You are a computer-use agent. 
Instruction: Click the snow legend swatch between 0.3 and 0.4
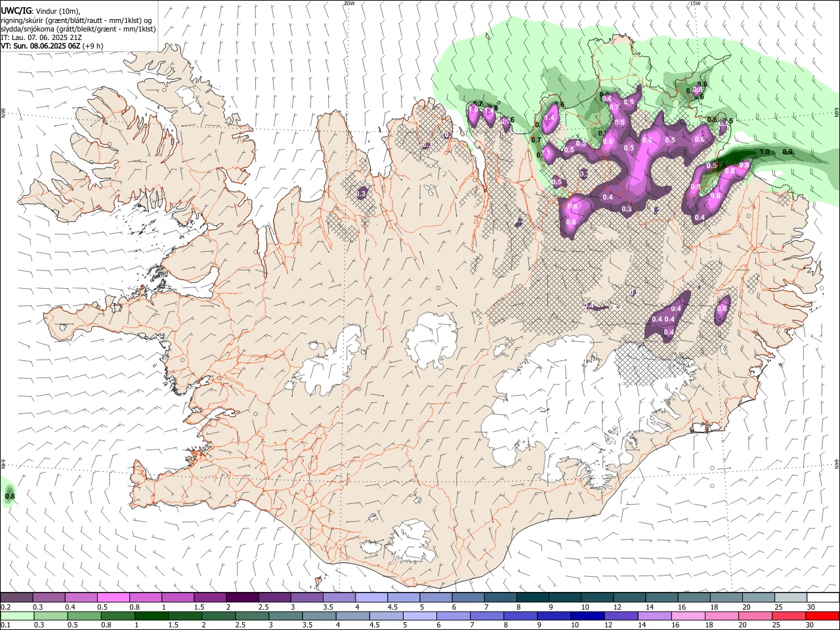49,597
